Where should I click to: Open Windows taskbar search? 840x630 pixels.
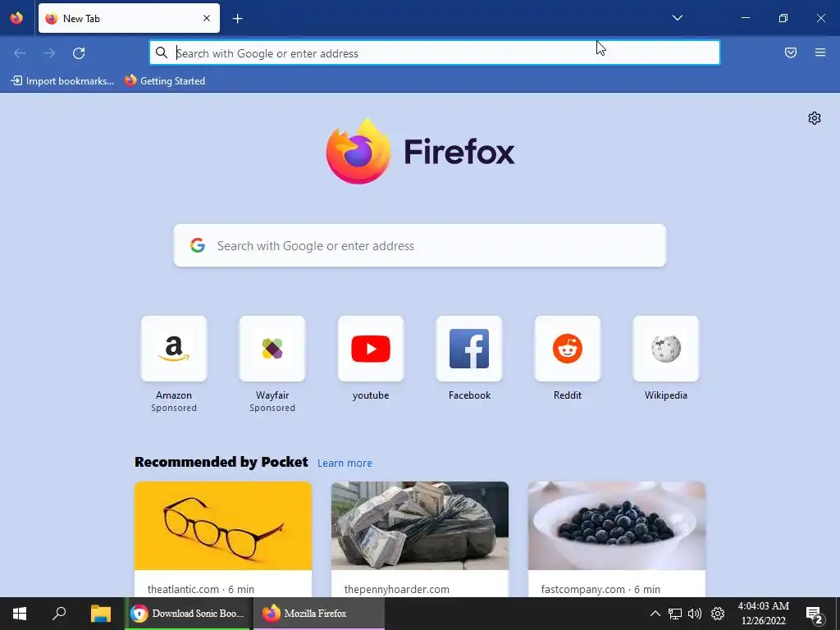pyautogui.click(x=59, y=614)
